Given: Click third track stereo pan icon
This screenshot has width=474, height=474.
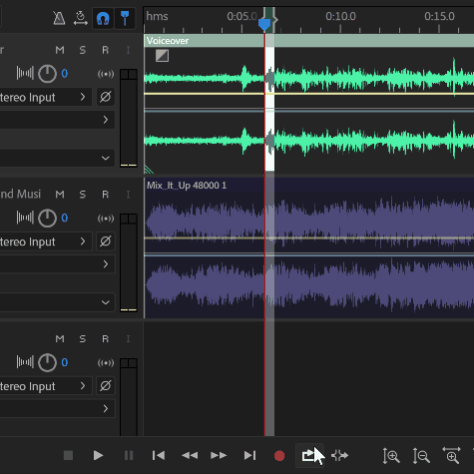Looking at the screenshot, I should pyautogui.click(x=106, y=363).
